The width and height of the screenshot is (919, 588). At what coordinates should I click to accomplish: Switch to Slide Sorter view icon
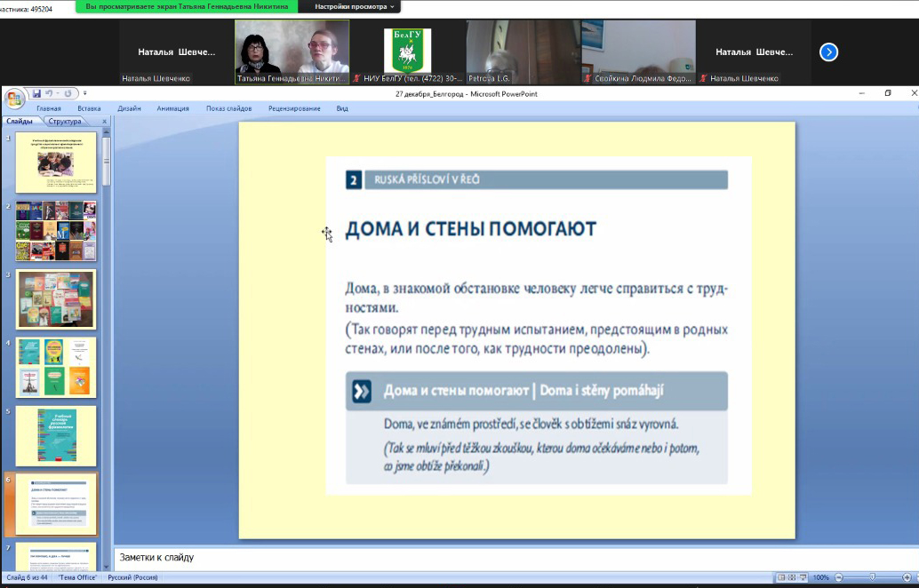point(792,577)
